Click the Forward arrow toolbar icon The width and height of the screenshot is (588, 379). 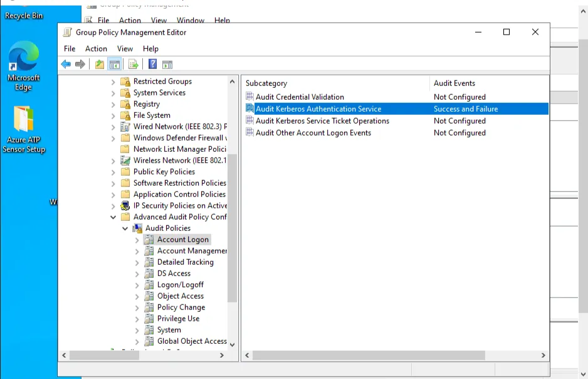click(80, 64)
